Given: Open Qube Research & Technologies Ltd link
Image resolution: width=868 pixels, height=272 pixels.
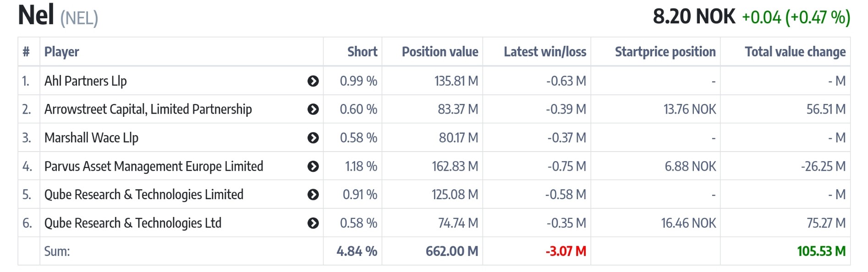Looking at the screenshot, I should coord(132,223).
